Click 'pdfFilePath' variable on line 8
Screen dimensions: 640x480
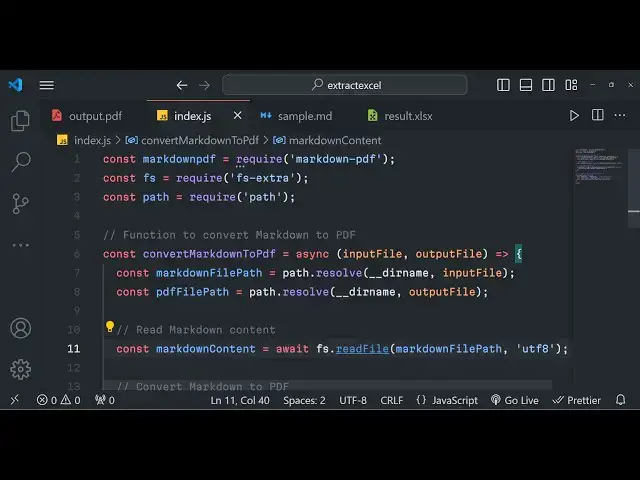192,292
